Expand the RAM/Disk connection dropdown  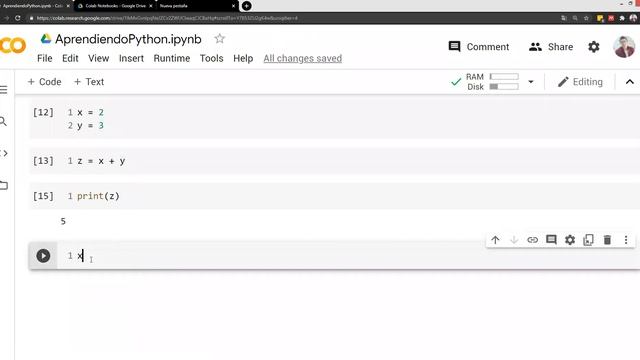[x=531, y=82]
